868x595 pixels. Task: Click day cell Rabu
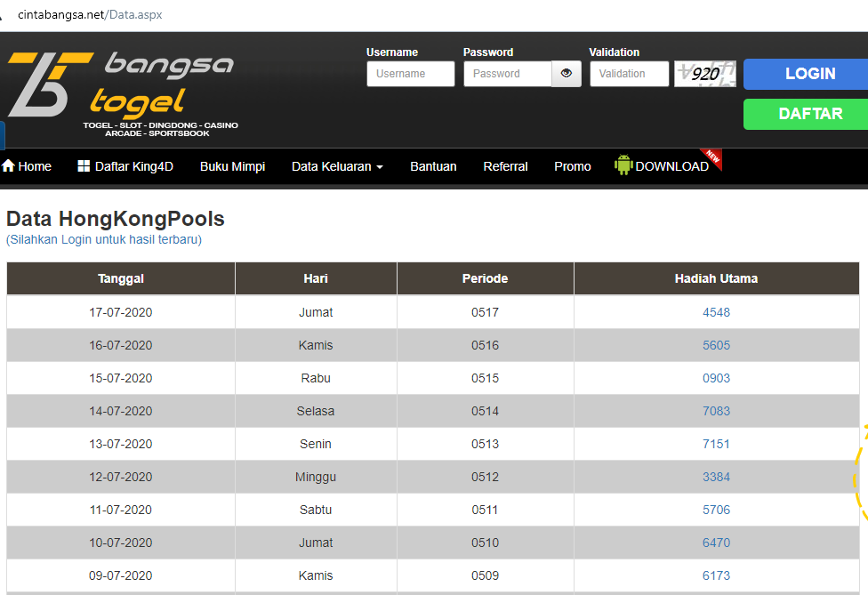[x=316, y=378]
